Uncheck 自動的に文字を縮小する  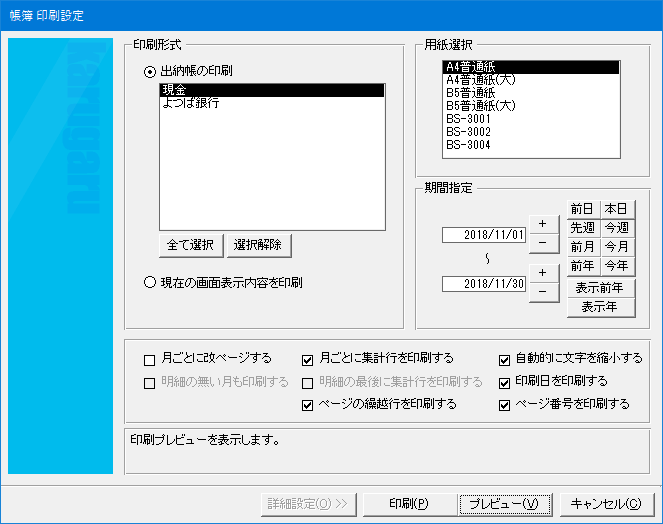click(504, 360)
